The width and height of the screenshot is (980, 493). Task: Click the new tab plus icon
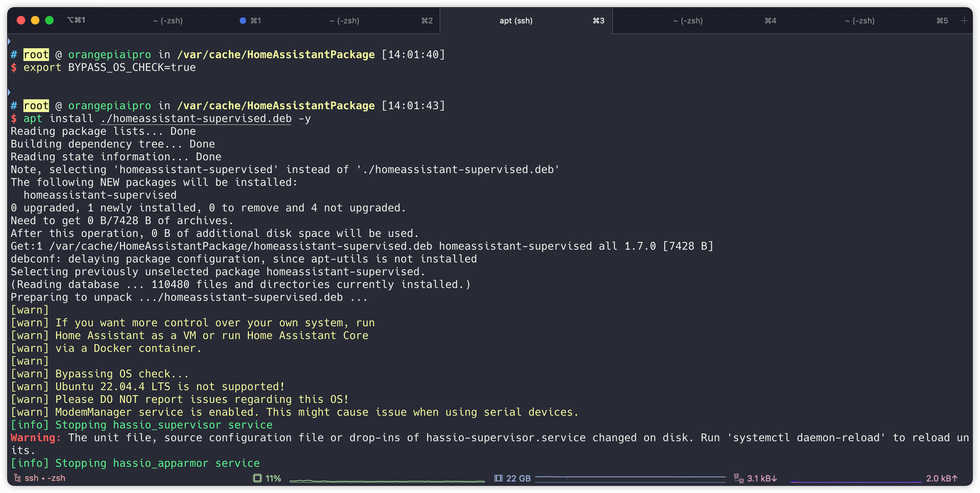point(964,21)
